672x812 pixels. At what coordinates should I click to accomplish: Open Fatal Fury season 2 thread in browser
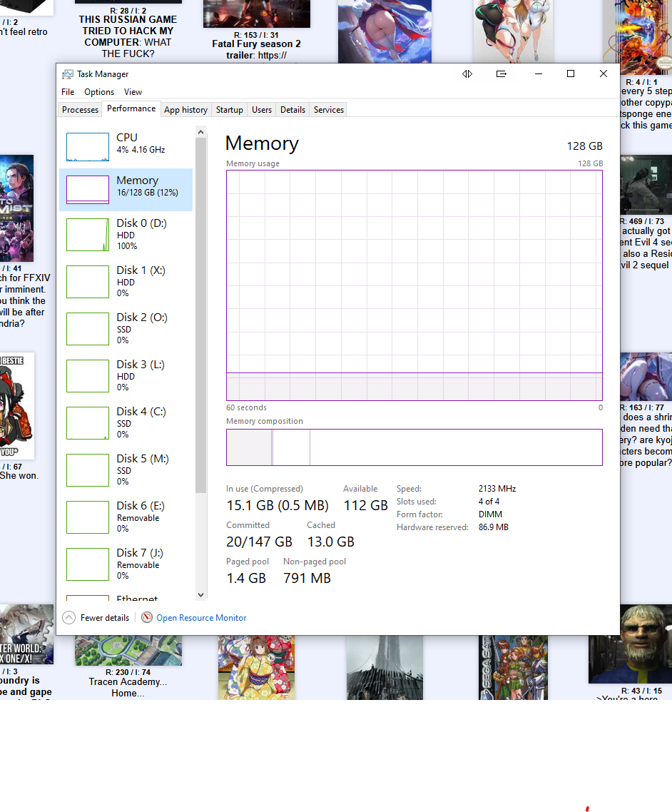[x=256, y=49]
